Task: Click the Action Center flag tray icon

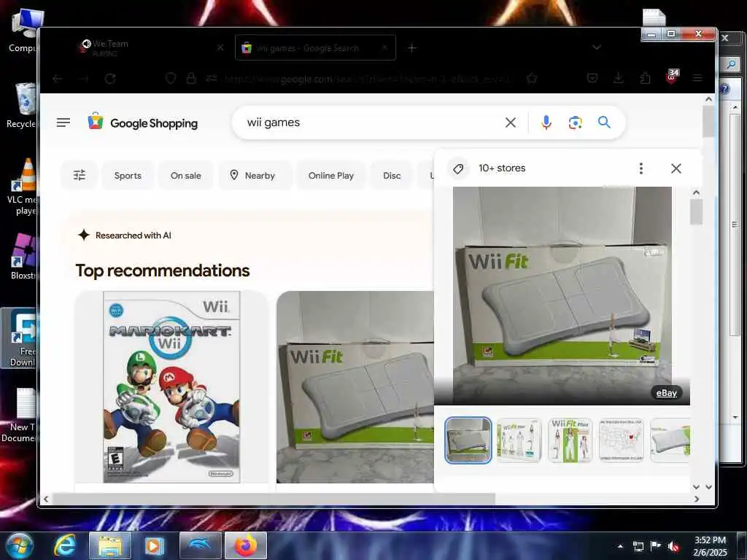Action: tap(656, 546)
